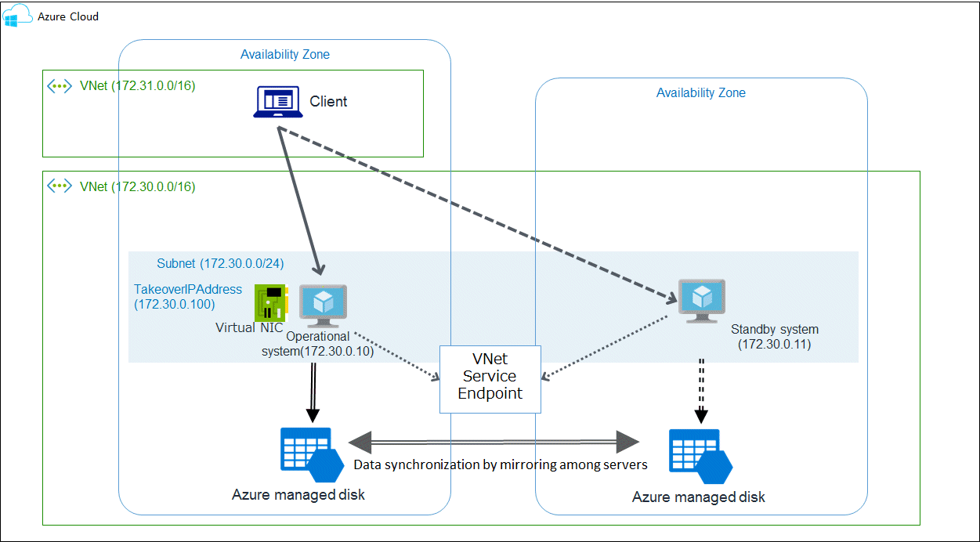Select the Virtual NIC card icon
980x542 pixels.
coord(271,303)
